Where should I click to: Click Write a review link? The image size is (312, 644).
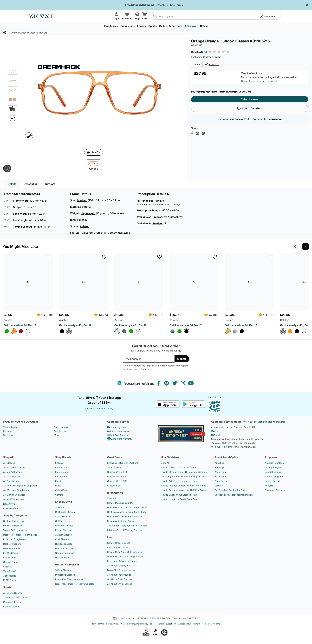[x=213, y=57]
